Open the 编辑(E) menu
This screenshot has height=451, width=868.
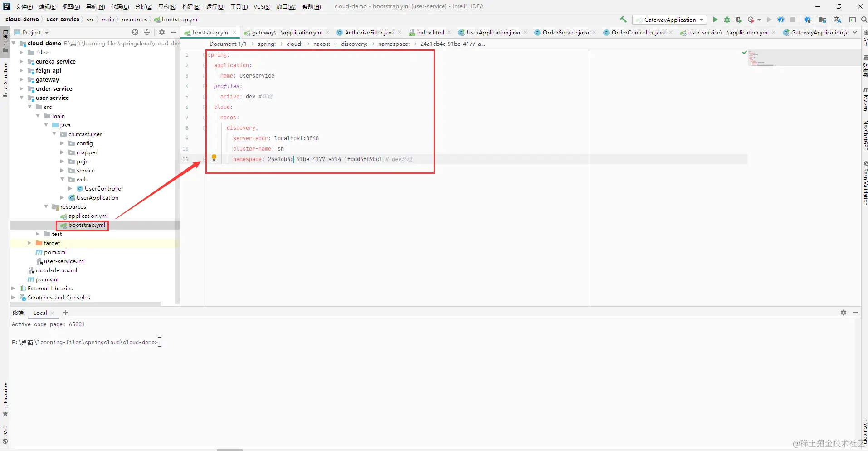coord(48,6)
